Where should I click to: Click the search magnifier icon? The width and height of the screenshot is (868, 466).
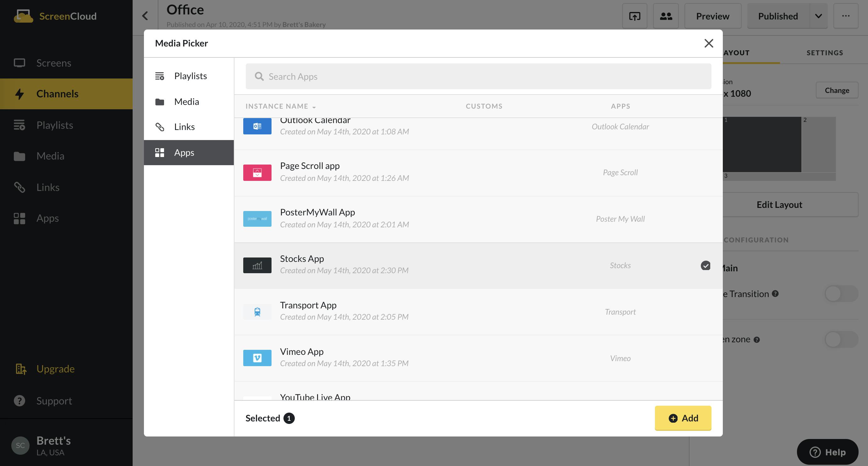tap(259, 76)
